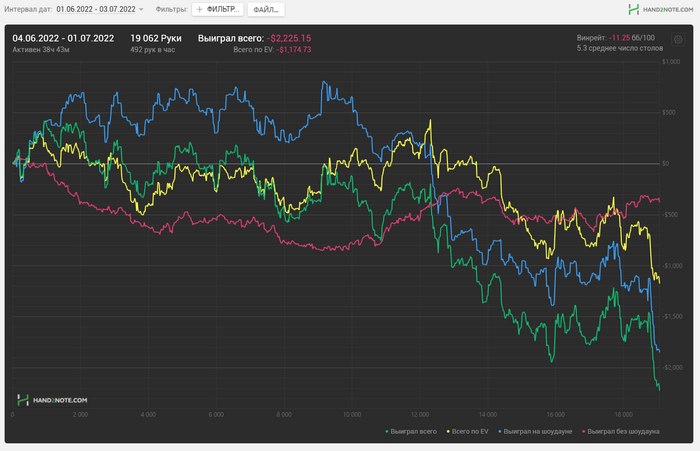Open the chart settings gear icon
This screenshot has height=451, width=700.
tap(677, 40)
